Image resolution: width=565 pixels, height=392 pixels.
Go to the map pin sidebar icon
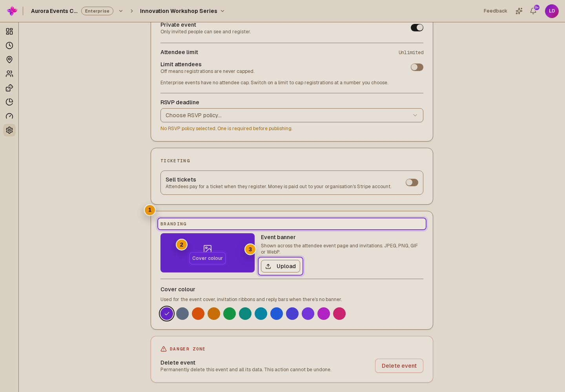click(x=9, y=60)
